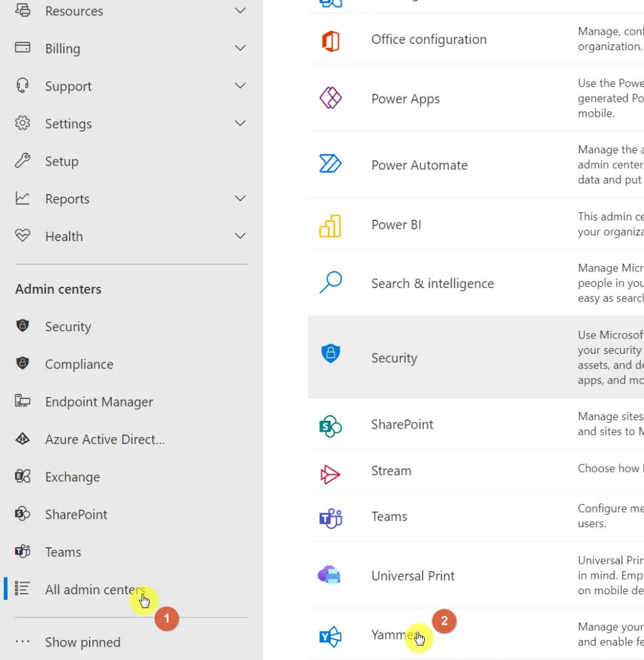The image size is (644, 660).
Task: Open SharePoint link in admin list
Action: tap(402, 424)
